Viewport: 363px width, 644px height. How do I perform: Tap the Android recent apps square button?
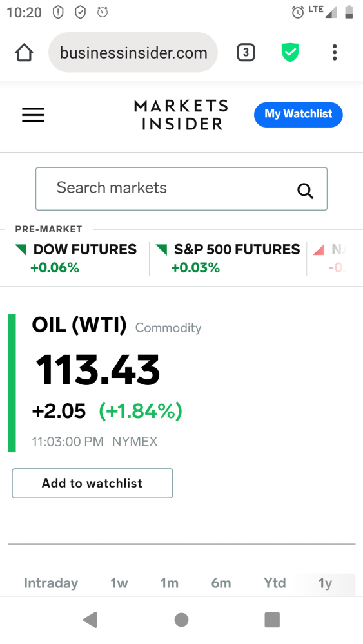[272, 620]
